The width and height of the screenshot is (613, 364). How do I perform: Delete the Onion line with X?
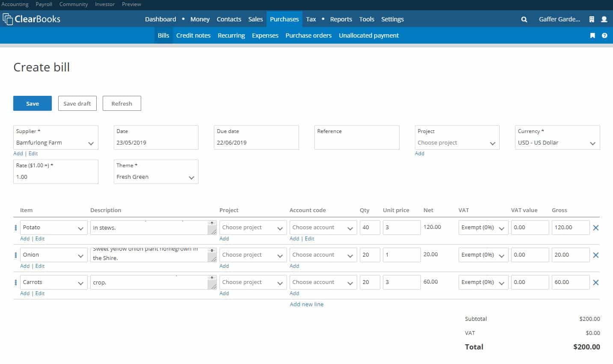[x=595, y=255]
